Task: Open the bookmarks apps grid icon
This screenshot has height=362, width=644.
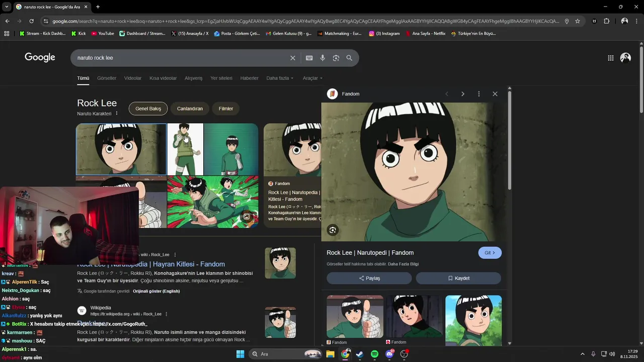Action: click(x=7, y=34)
